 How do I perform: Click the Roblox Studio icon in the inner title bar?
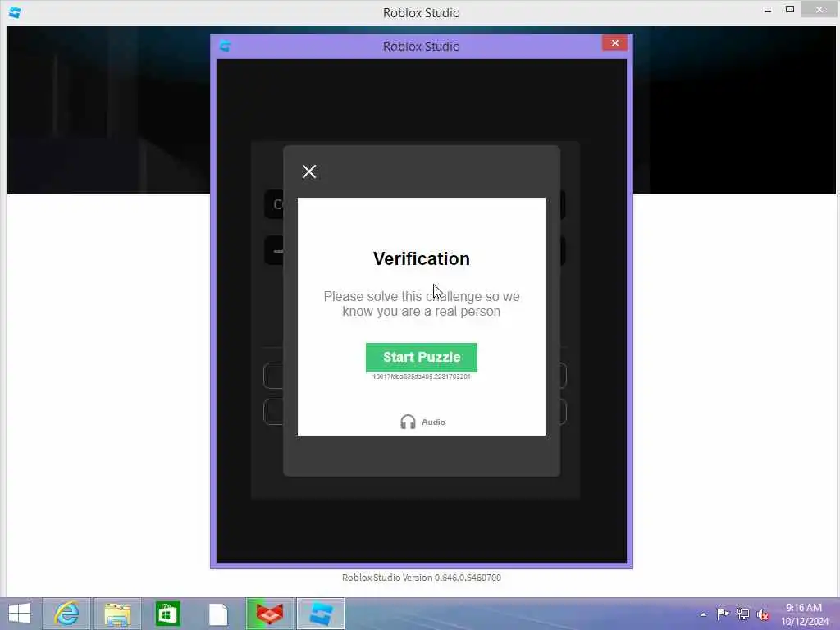click(225, 47)
